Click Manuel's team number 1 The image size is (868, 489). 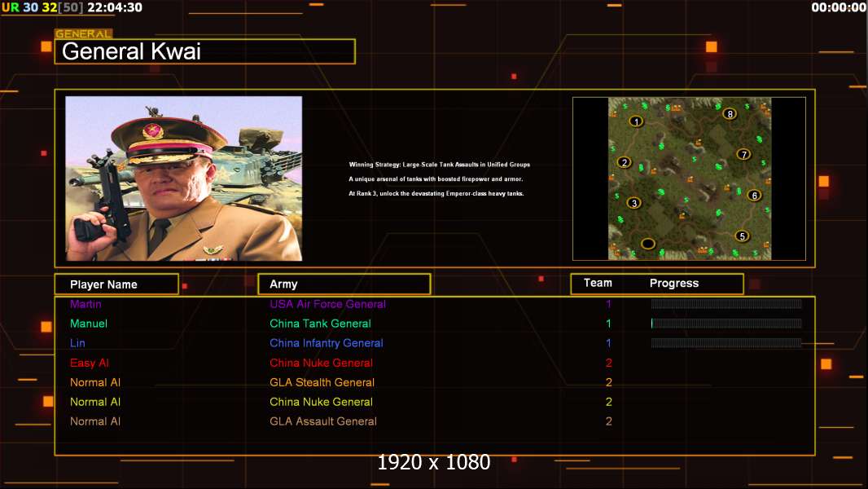tap(608, 324)
